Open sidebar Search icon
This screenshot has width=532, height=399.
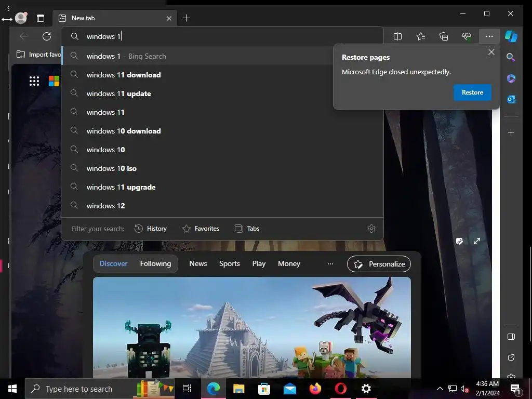(511, 57)
